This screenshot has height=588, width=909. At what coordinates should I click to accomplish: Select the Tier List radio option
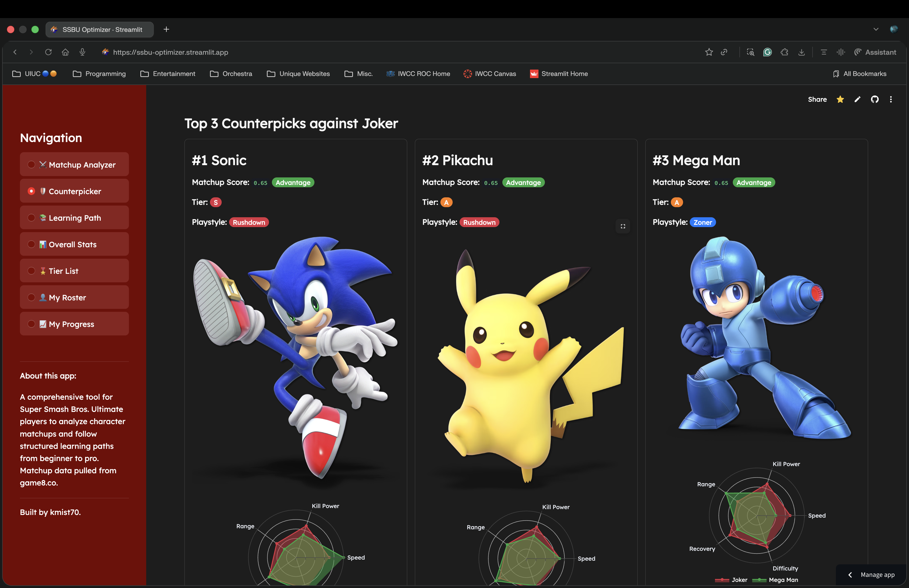[74, 271]
